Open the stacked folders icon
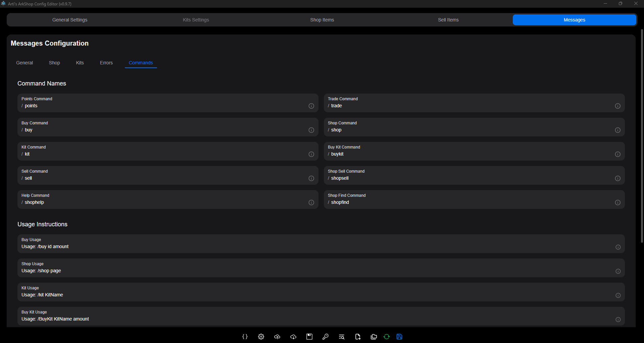 coord(374,337)
